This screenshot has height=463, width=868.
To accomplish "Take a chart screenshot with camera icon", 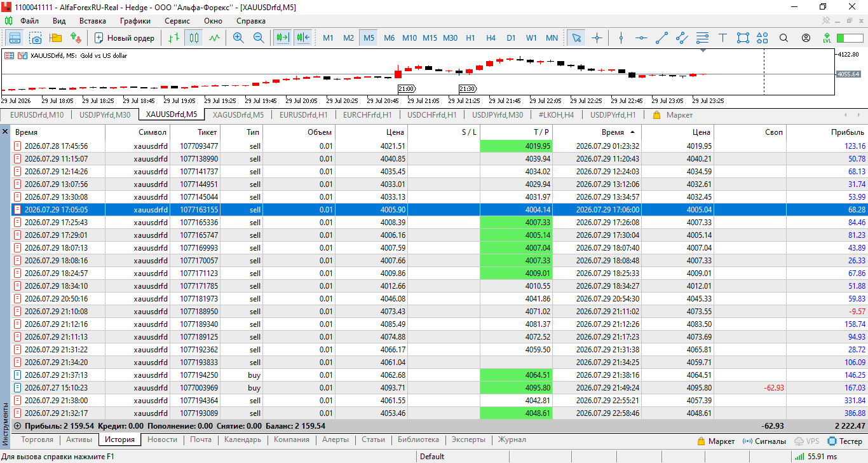I will (36, 38).
